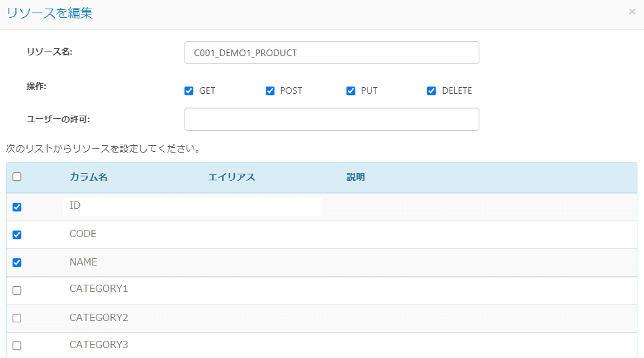644x358 pixels.
Task: Enable the CATEGORY1 column checkbox
Action: click(x=17, y=290)
